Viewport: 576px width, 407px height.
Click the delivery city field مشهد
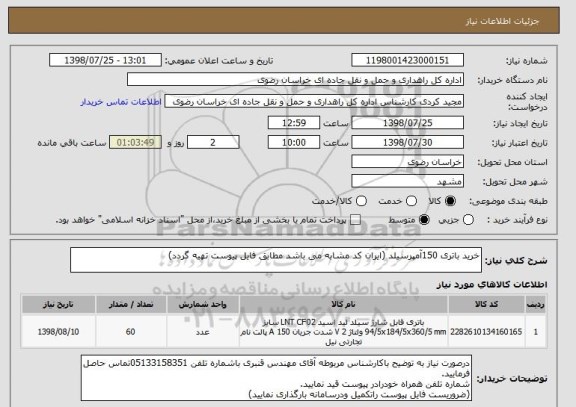[407, 181]
